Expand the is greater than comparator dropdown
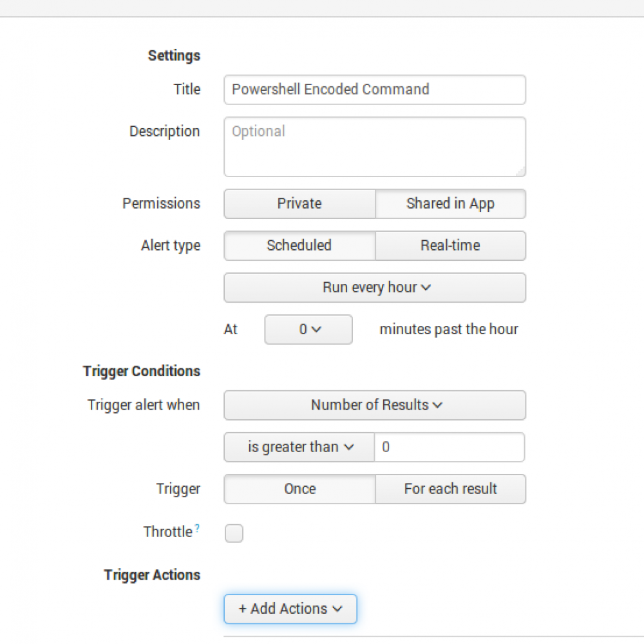 299,447
